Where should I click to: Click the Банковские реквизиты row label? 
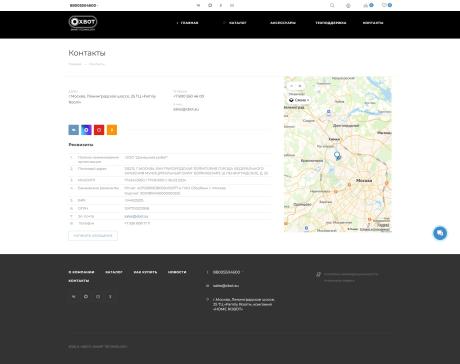click(98, 188)
